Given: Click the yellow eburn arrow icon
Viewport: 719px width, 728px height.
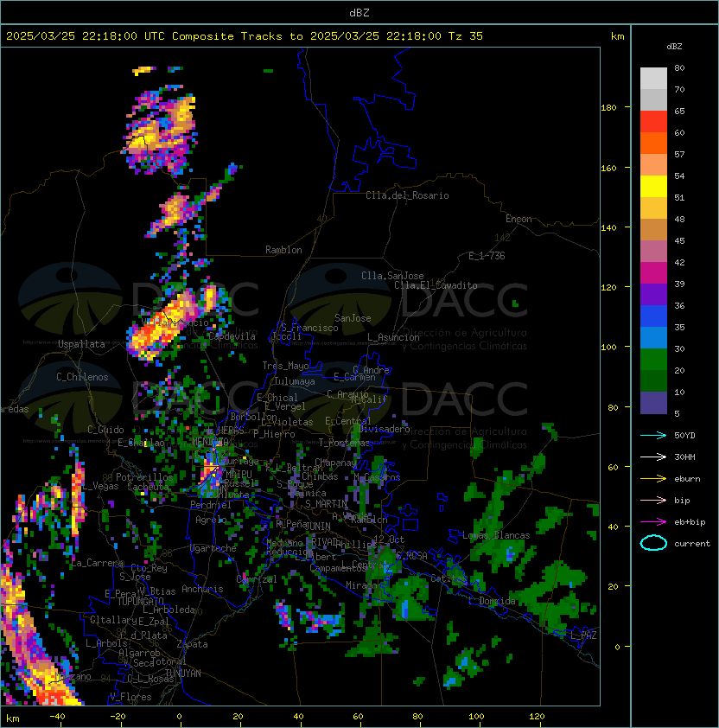Looking at the screenshot, I should pos(653,479).
